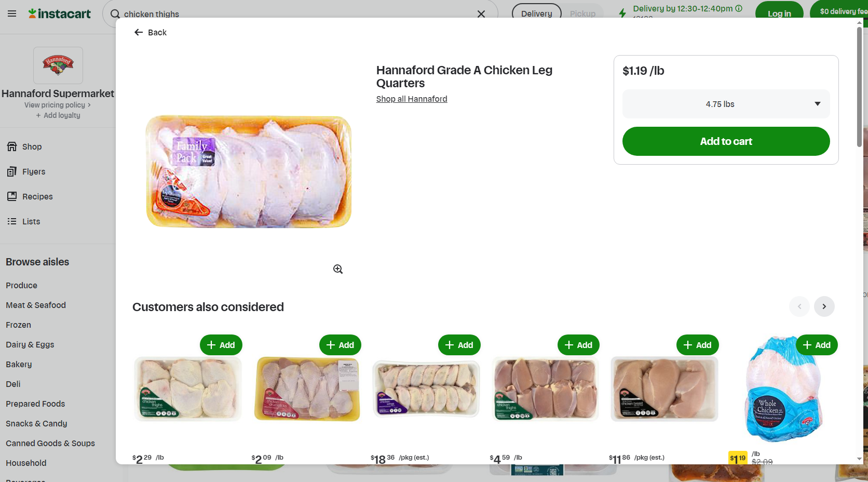
Task: Open the 4.75 lbs quantity dropdown
Action: pos(726,104)
